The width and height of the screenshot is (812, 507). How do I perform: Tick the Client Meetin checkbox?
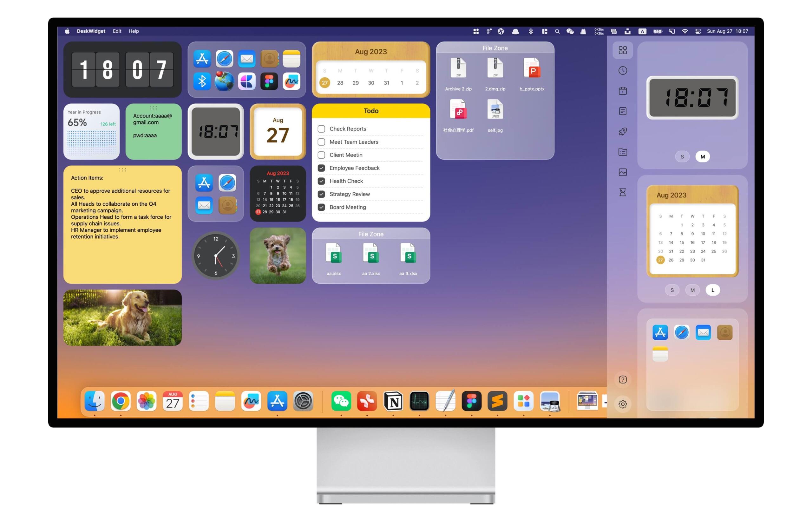[321, 155]
